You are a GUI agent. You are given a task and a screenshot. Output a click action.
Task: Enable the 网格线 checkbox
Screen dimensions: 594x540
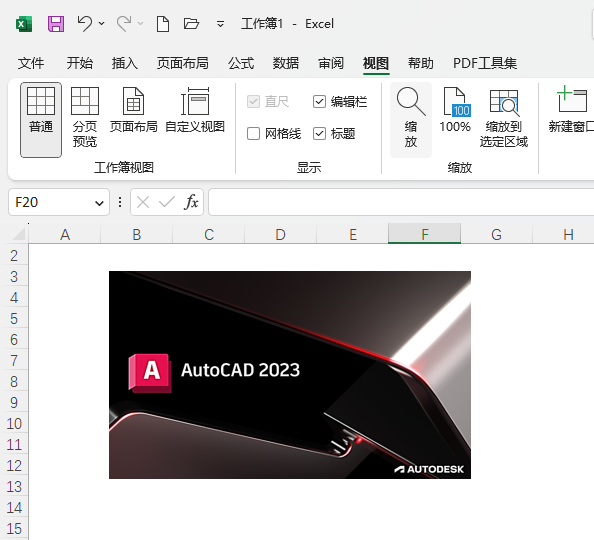coord(253,133)
